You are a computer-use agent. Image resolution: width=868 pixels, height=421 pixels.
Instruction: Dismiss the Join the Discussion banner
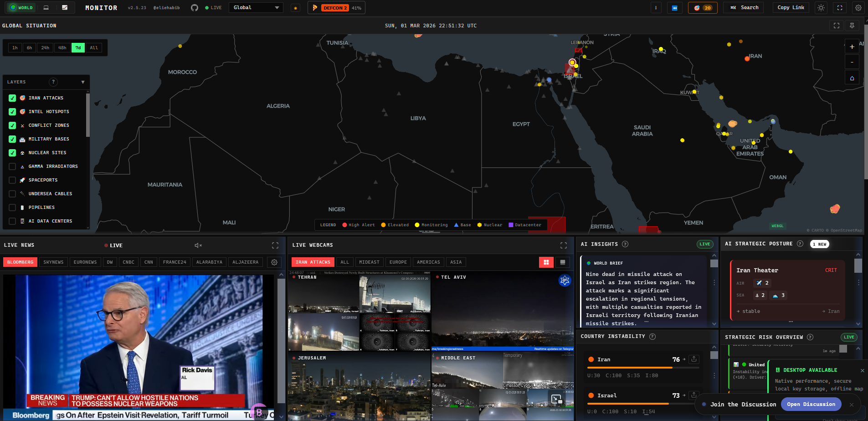852,405
